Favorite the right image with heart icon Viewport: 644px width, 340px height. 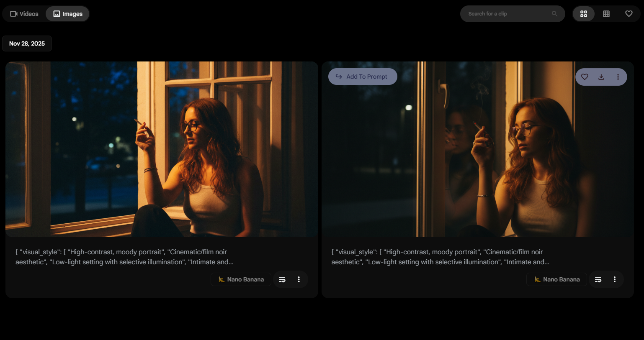click(585, 77)
